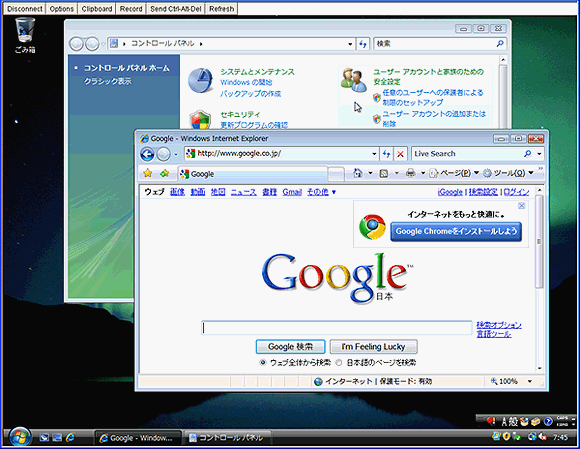Click the Google Chrome logo in banner
580x449 pixels.
click(x=372, y=227)
